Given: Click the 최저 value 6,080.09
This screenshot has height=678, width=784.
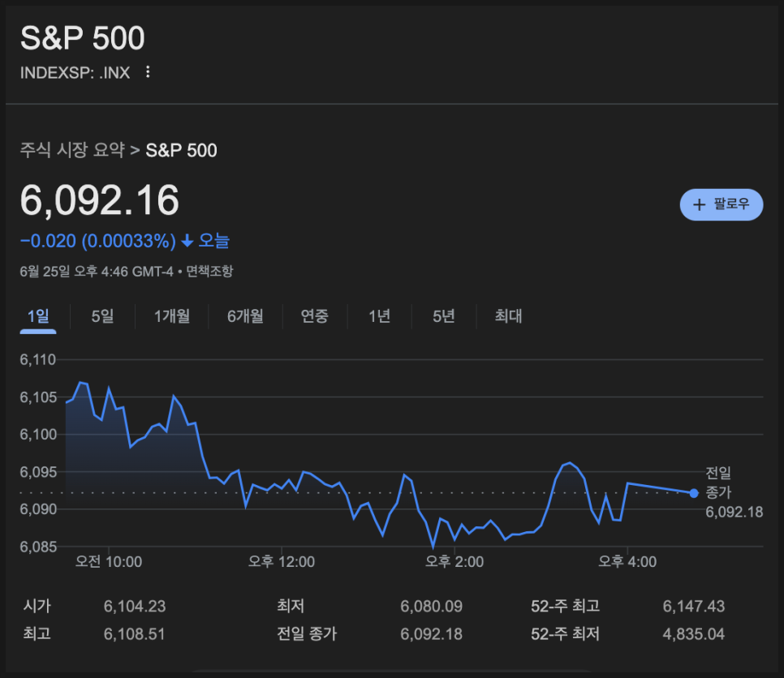Looking at the screenshot, I should pyautogui.click(x=432, y=606).
